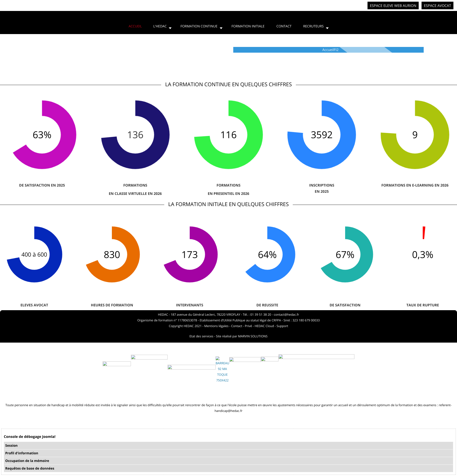
Task: Click the 9 e-learning formations chart
Action: coord(415,135)
